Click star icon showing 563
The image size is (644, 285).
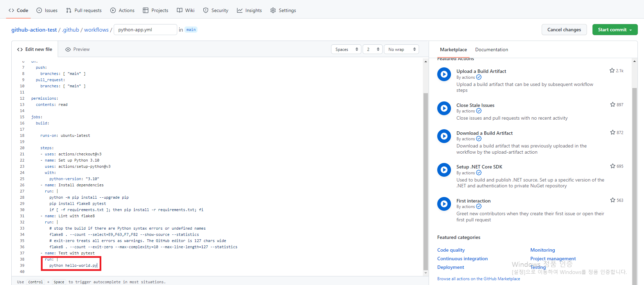click(x=613, y=200)
